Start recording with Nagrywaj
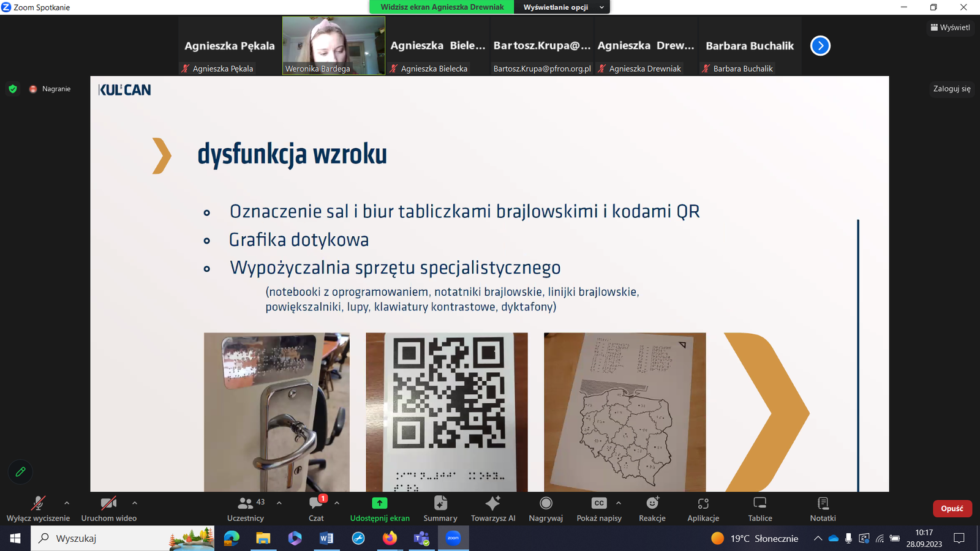980x551 pixels. pyautogui.click(x=546, y=508)
